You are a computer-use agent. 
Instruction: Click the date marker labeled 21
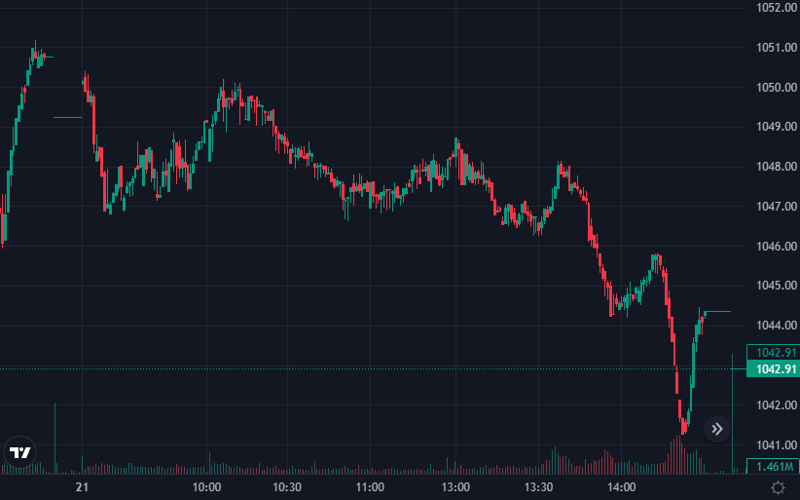85,487
